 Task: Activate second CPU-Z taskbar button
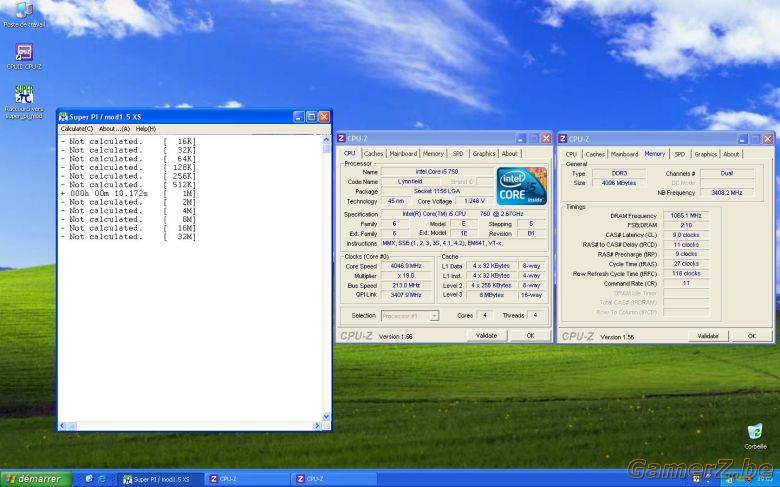point(333,479)
